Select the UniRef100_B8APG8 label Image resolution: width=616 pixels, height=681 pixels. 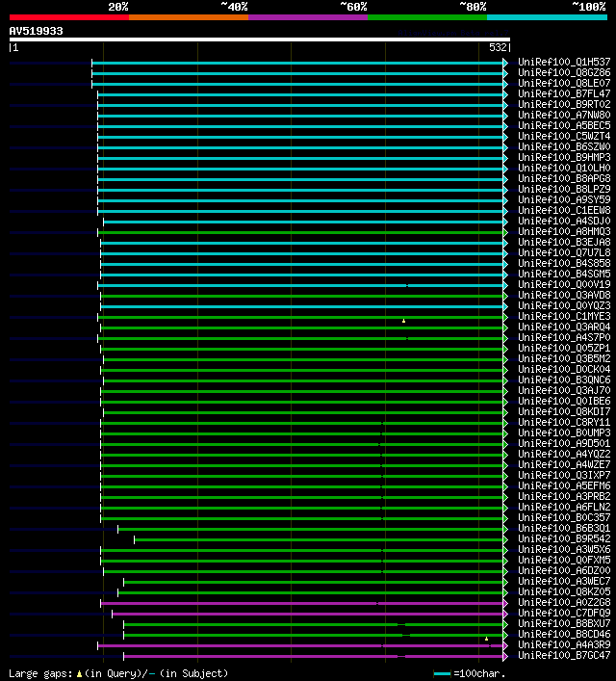click(564, 178)
